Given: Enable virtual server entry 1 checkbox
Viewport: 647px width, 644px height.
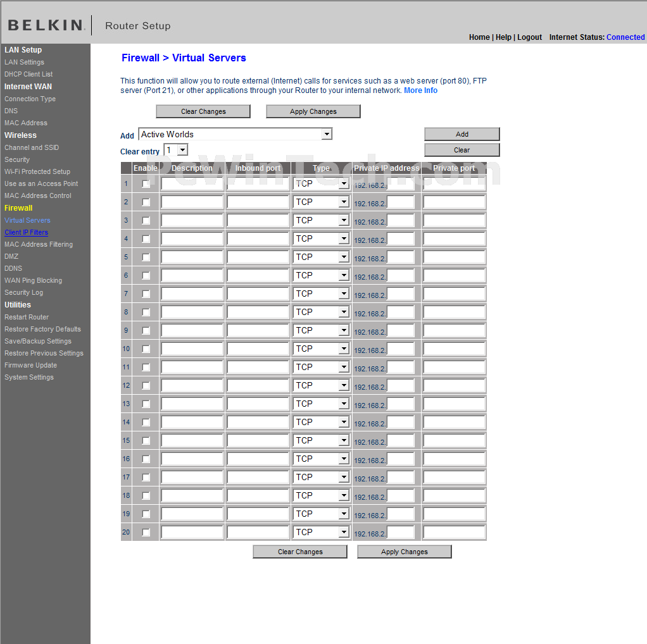Looking at the screenshot, I should 146,184.
